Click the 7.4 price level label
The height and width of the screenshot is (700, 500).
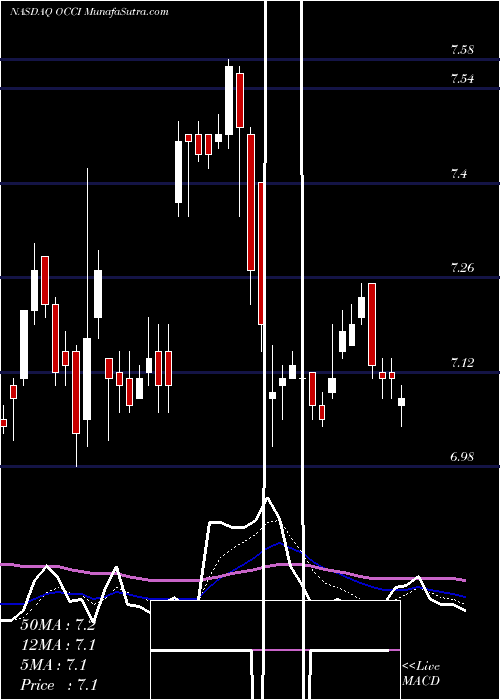pyautogui.click(x=459, y=174)
